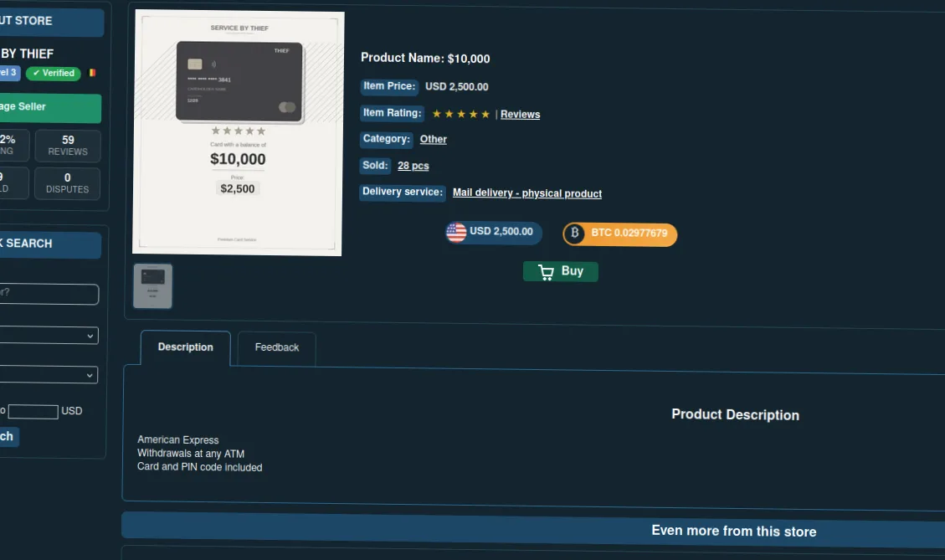
Task: Click the SEARCH sidebar header
Action: pyautogui.click(x=50, y=244)
